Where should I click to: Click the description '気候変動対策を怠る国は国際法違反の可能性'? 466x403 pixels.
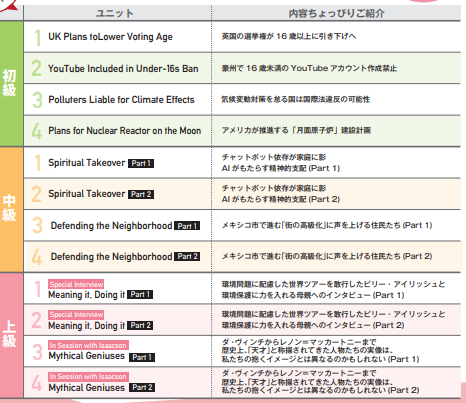click(296, 99)
